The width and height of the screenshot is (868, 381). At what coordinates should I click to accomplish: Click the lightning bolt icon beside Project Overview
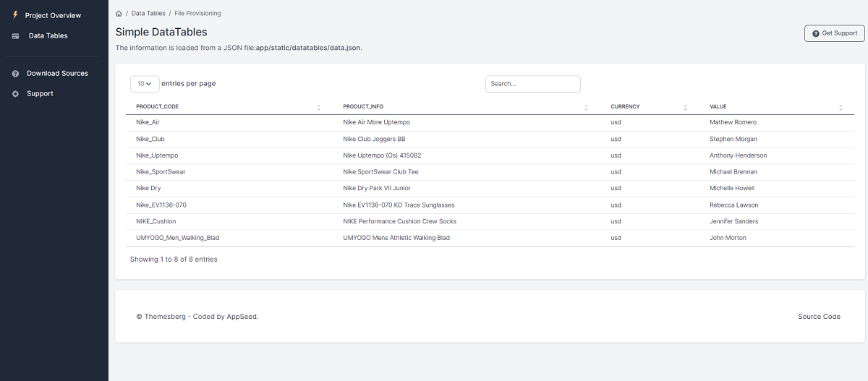click(x=15, y=14)
